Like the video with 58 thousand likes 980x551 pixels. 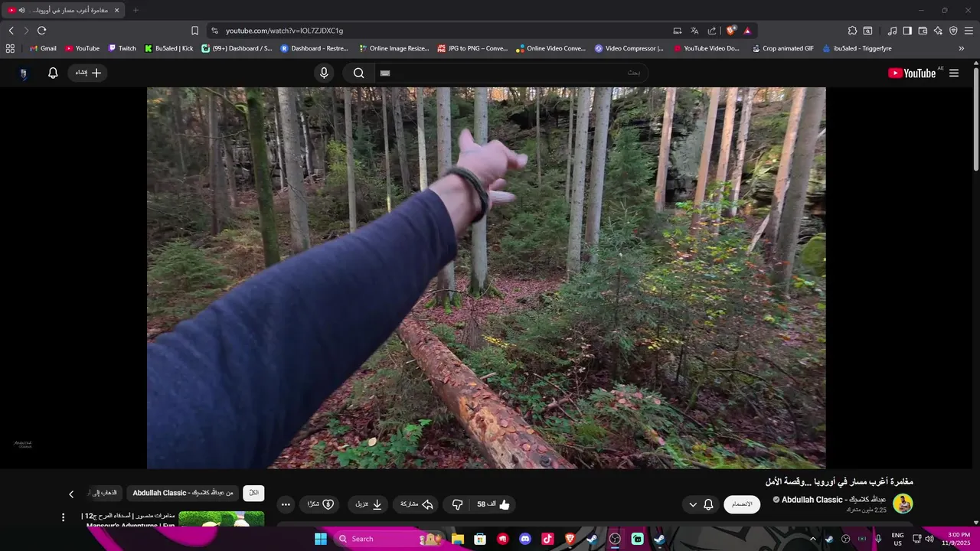coord(493,504)
